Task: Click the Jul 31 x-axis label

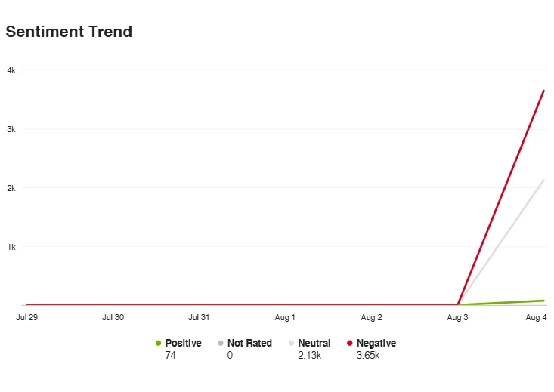Action: click(x=199, y=318)
